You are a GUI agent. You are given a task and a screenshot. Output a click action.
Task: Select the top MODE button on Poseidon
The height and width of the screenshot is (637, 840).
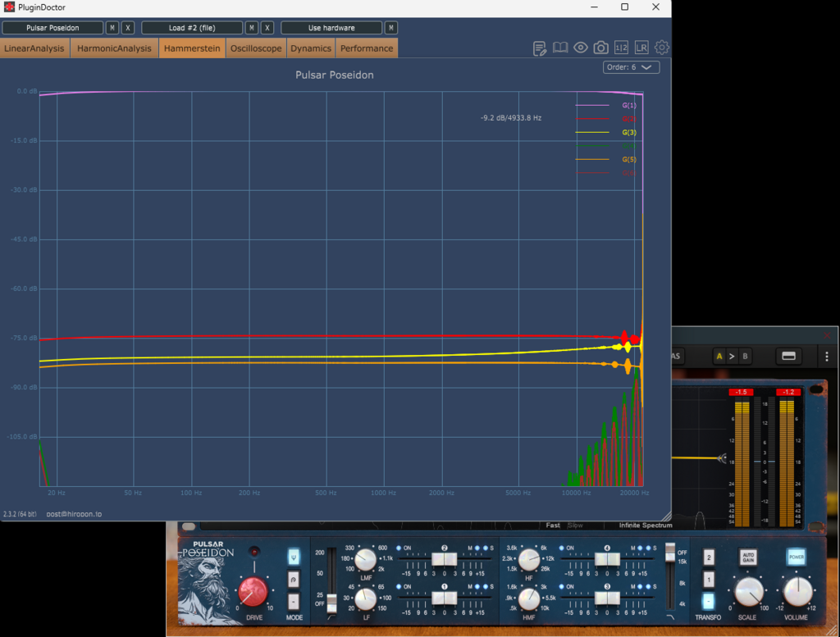coord(294,557)
